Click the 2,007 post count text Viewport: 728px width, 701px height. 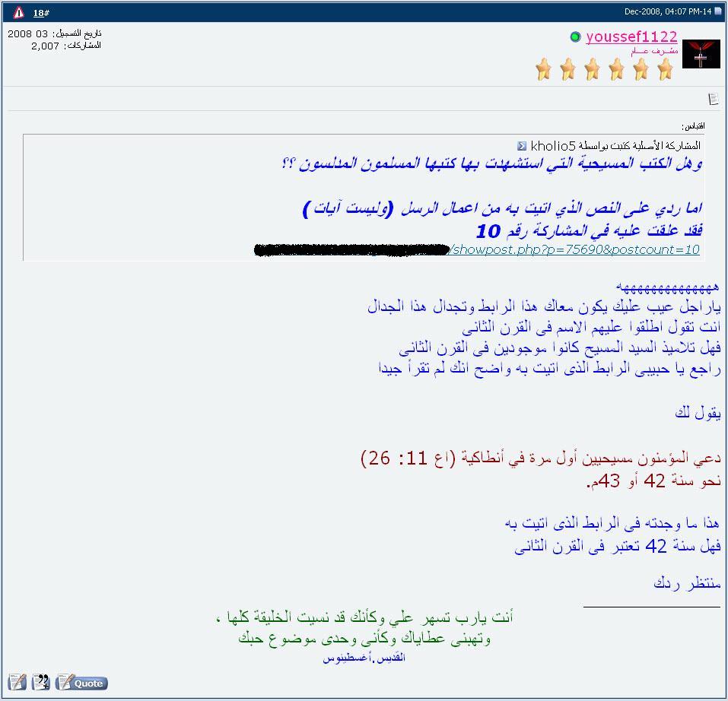click(45, 46)
